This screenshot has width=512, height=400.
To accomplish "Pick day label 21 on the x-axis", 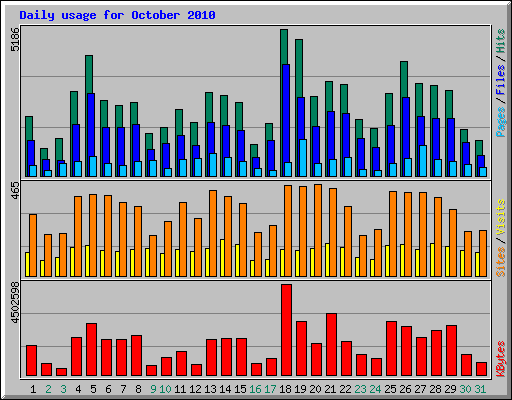I will click(330, 389).
